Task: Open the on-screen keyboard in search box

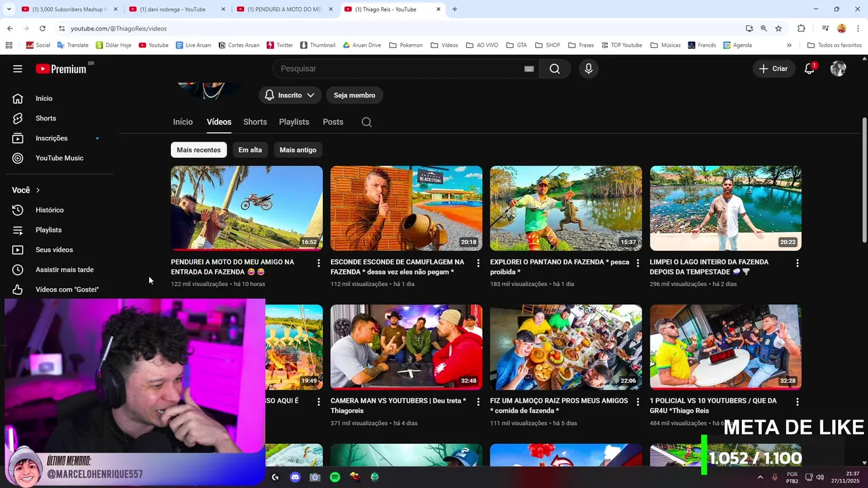Action: point(529,68)
